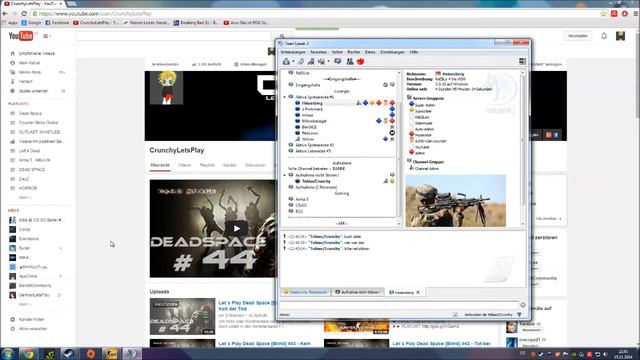Open the Windows Start menu
The image size is (640, 360).
coord(8,353)
